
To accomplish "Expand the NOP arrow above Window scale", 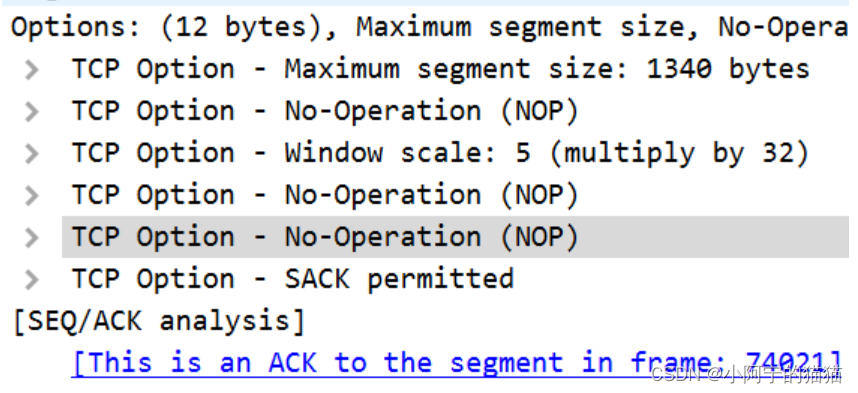I will click(x=32, y=112).
